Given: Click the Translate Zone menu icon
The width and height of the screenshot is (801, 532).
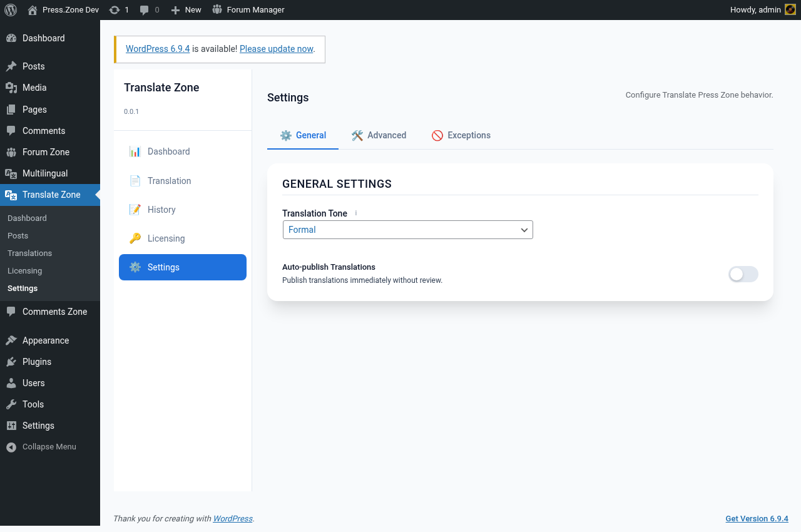Looking at the screenshot, I should (x=11, y=195).
